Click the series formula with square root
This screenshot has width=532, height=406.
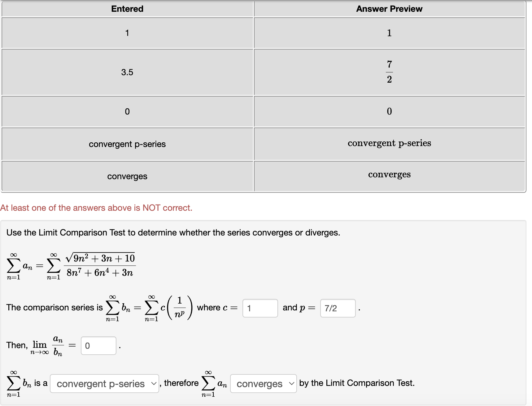71,265
